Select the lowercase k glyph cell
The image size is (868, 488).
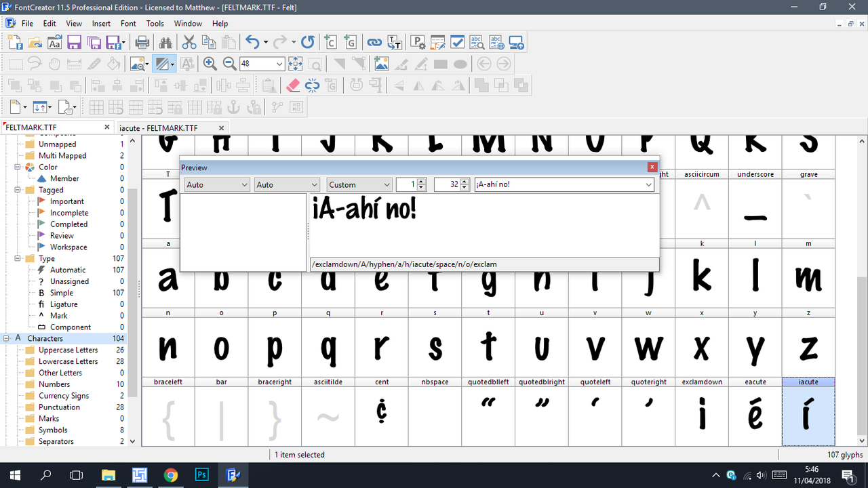pyautogui.click(x=702, y=273)
